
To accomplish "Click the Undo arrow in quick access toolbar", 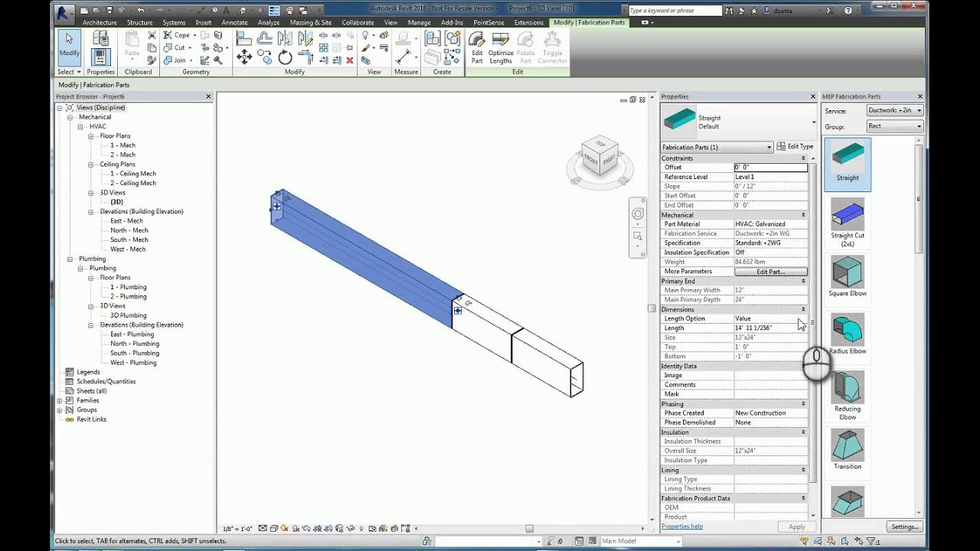I will (141, 9).
